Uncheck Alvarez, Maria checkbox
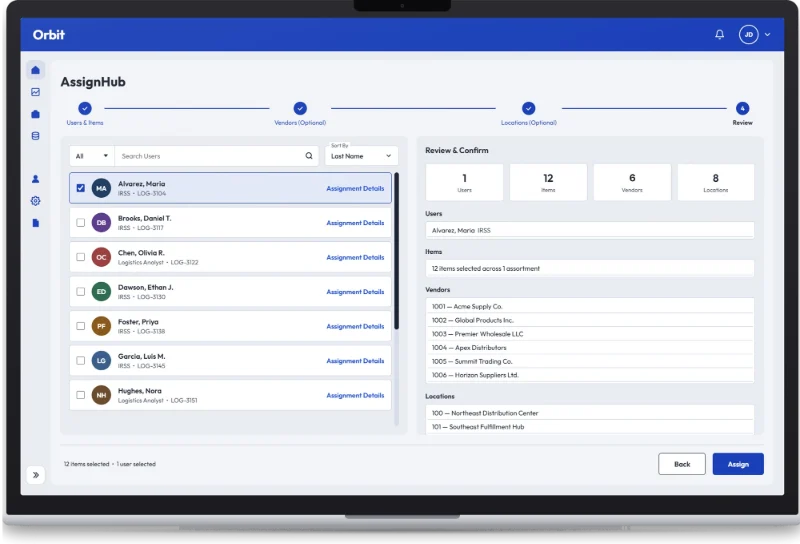The image size is (800, 544). point(81,188)
